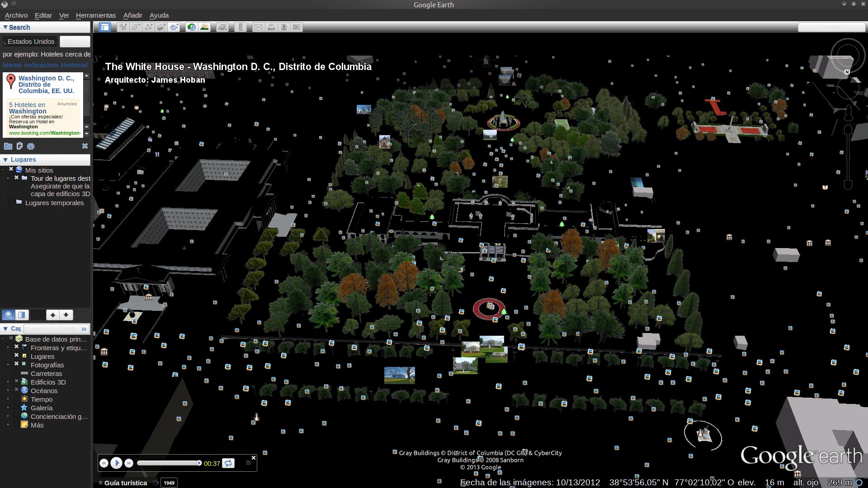The height and width of the screenshot is (488, 868).
Task: Select the ruler measuring tool
Action: (241, 27)
